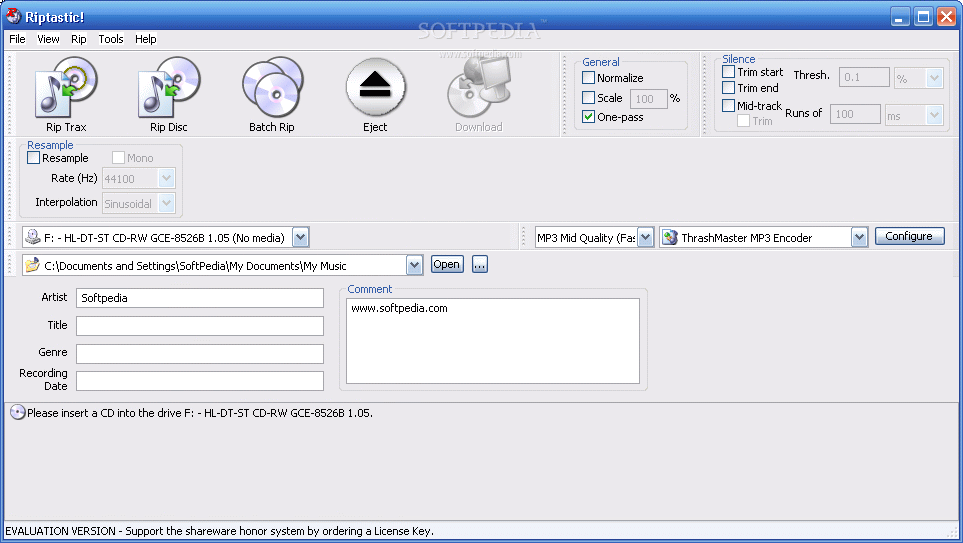Check the Resample checkbox
This screenshot has height=543, width=963.
click(x=33, y=157)
